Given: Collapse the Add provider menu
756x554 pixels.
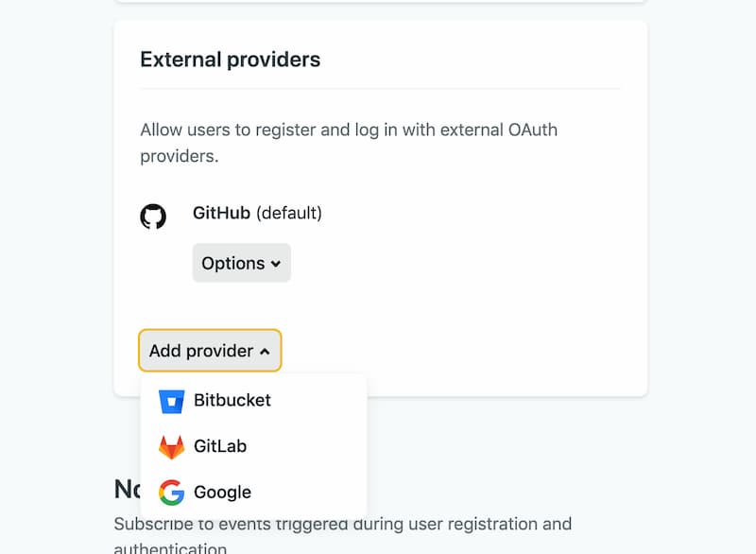Looking at the screenshot, I should (209, 351).
